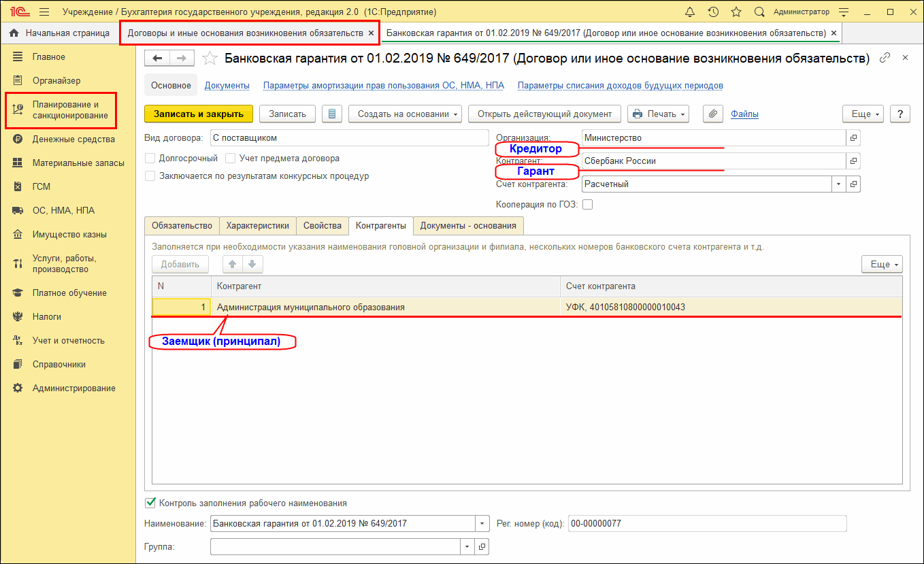Toggle Учет предмета договора checkbox
This screenshot has height=564, width=924.
[x=231, y=159]
